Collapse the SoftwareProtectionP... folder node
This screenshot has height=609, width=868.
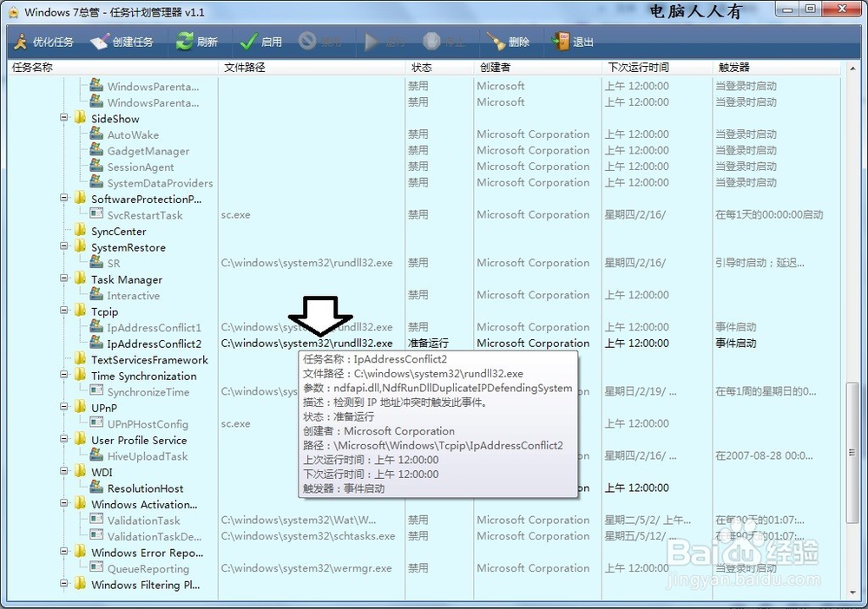click(x=64, y=198)
